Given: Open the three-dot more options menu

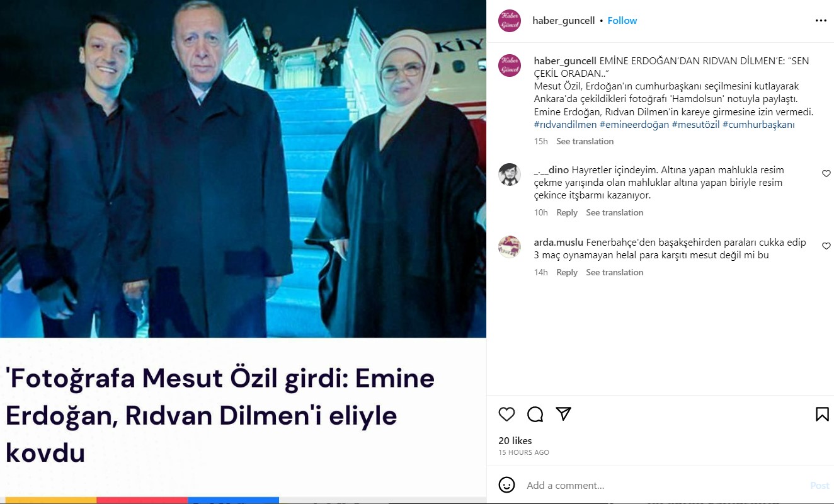Looking at the screenshot, I should [x=821, y=21].
